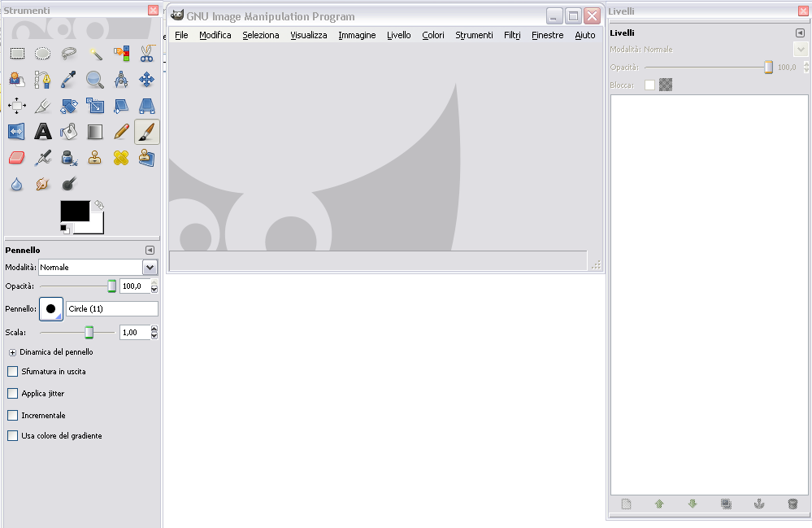Open the black foreground color swatch

click(75, 211)
